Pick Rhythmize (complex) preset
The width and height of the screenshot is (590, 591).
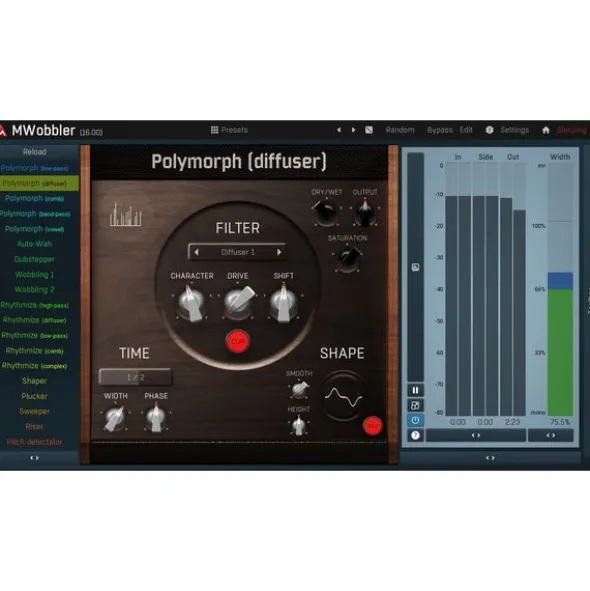34,366
